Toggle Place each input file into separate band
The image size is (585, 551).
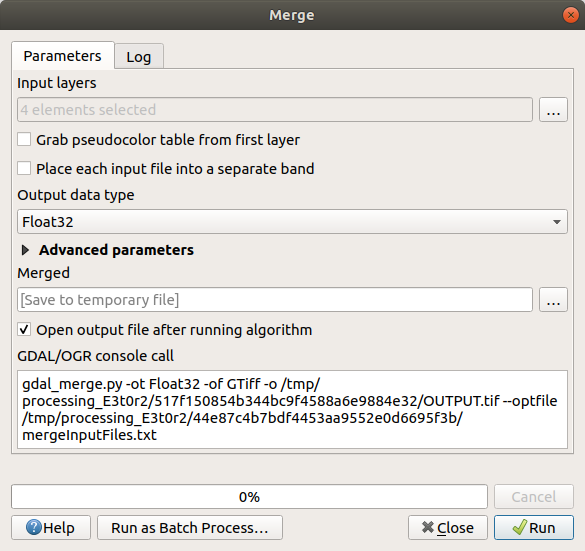point(24,169)
